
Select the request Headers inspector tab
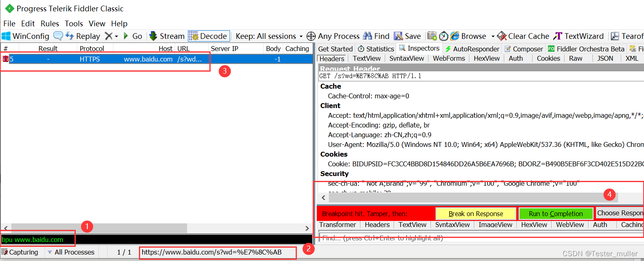click(x=332, y=59)
